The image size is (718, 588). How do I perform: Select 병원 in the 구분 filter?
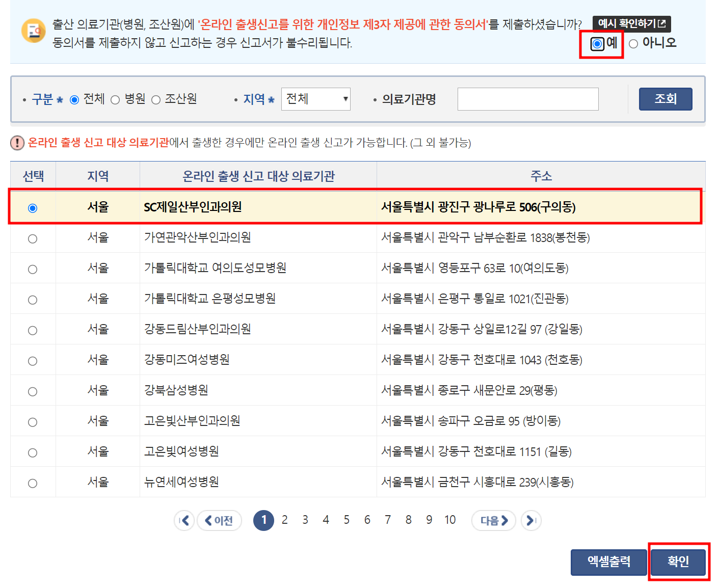(x=116, y=99)
